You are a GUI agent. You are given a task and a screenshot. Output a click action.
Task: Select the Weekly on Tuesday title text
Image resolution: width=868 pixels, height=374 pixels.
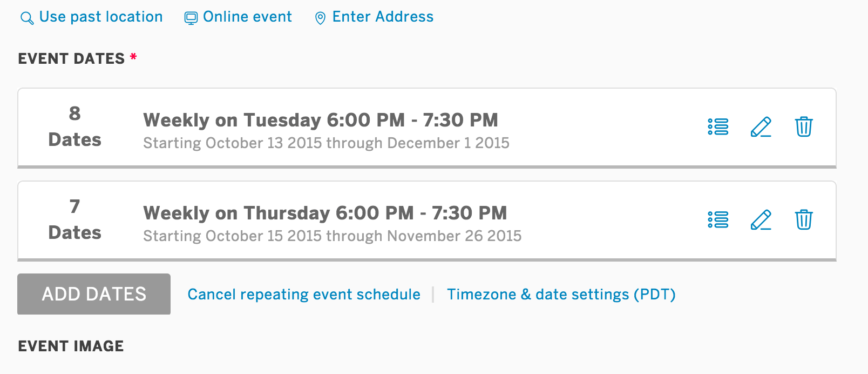click(321, 120)
